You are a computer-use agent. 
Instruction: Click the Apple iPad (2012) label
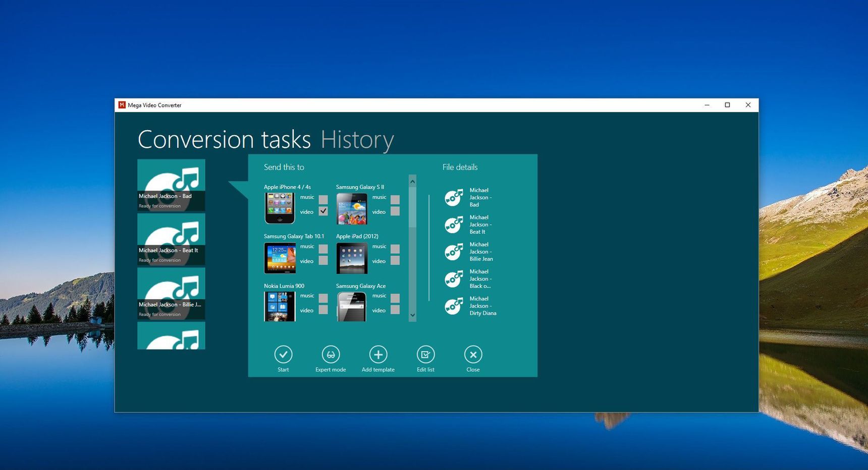point(357,236)
